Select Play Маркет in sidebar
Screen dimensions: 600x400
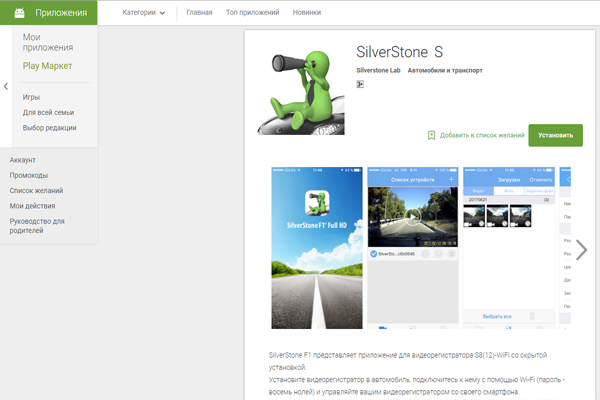coord(47,66)
